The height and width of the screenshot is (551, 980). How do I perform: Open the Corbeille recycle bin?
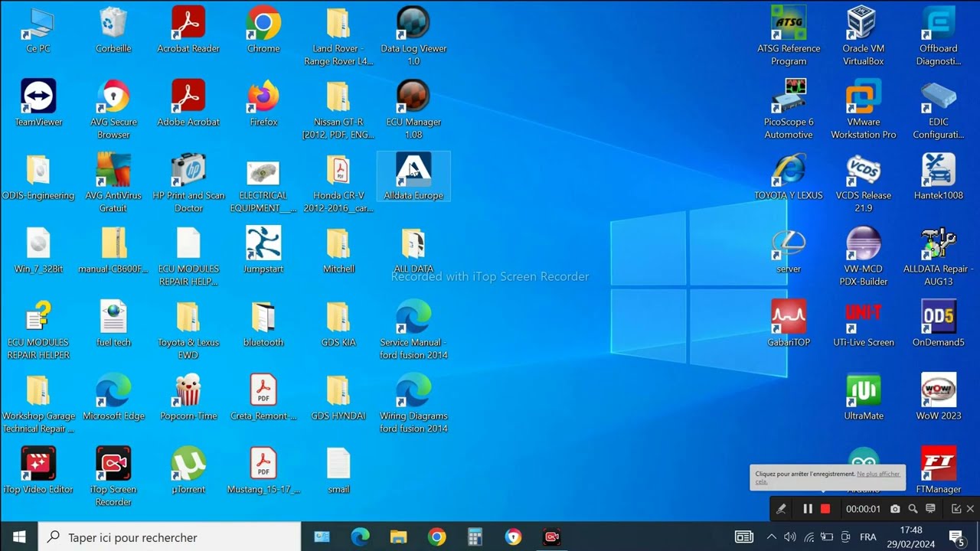click(x=113, y=30)
